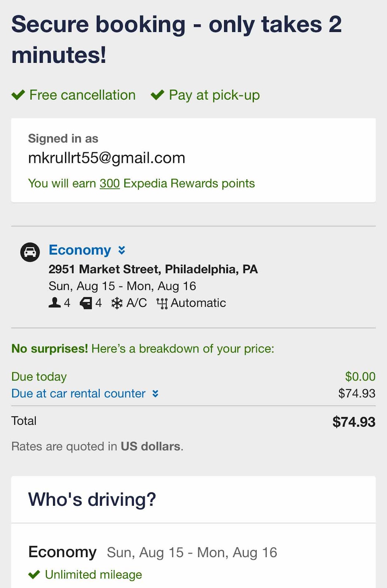Click the Due at car rental counter link
The image size is (387, 588).
tap(78, 394)
